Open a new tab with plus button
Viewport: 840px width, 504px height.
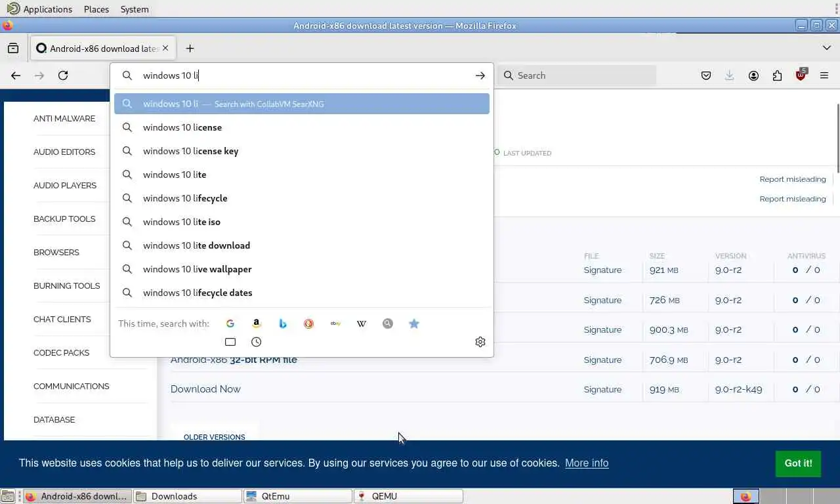[x=190, y=49]
